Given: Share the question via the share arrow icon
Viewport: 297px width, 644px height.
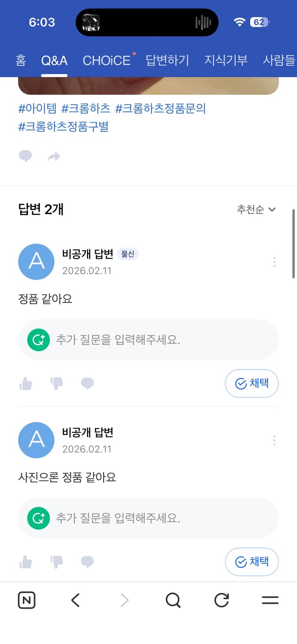Looking at the screenshot, I should point(54,156).
